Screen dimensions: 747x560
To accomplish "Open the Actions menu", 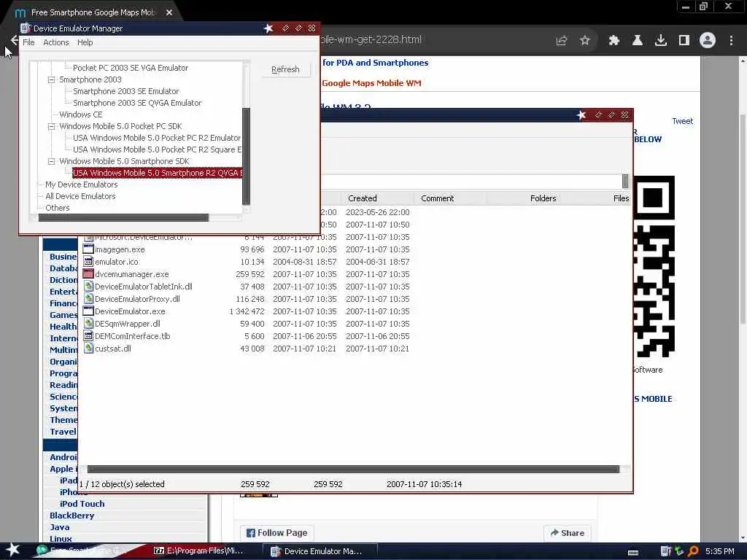I will [x=55, y=42].
